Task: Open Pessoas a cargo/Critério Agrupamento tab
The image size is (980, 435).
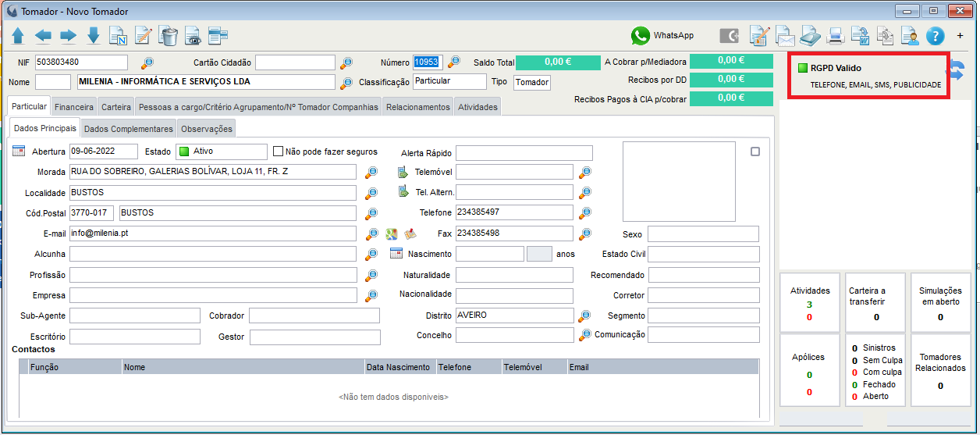Action: pos(258,107)
